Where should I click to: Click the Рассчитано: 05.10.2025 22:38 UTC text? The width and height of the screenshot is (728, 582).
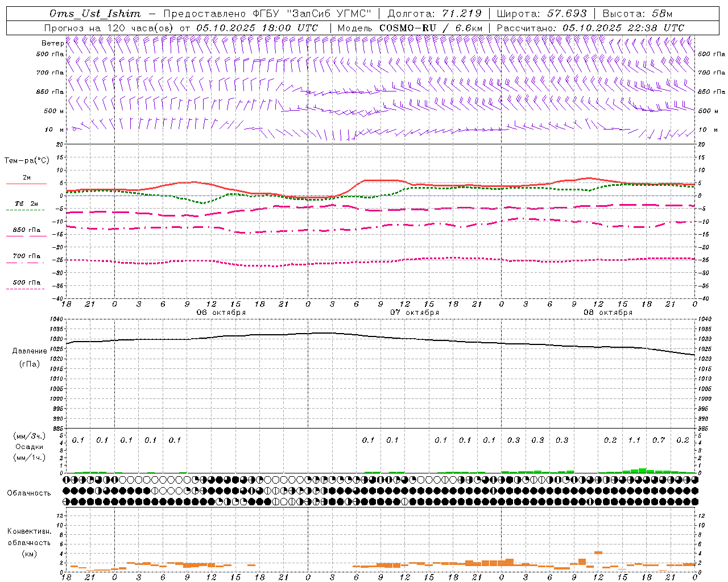590,28
